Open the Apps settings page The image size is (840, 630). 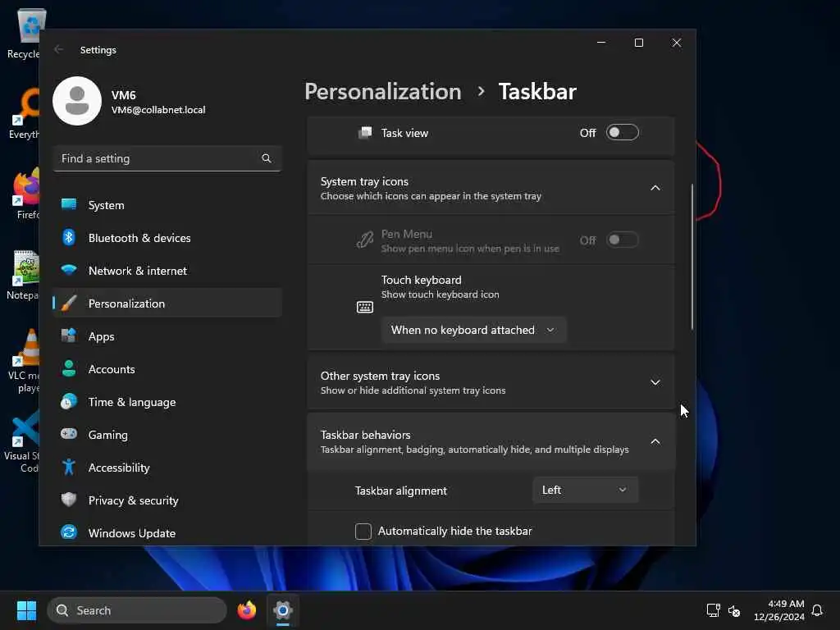click(167, 336)
